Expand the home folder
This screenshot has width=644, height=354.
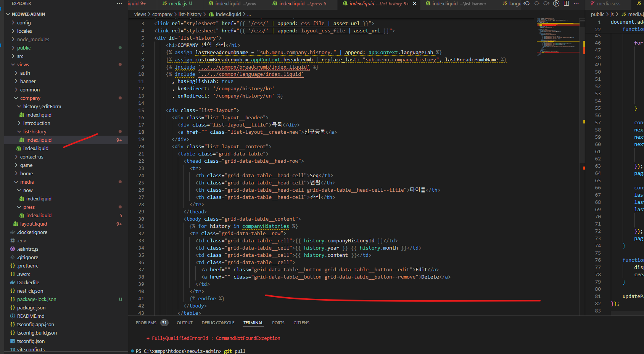tap(66, 173)
